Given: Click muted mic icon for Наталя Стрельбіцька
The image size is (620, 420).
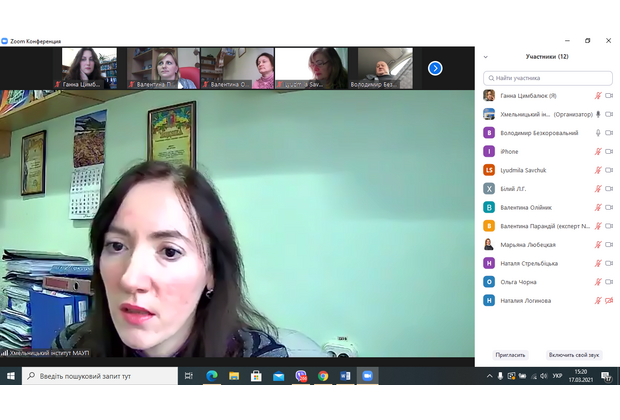Looking at the screenshot, I should pos(598,263).
